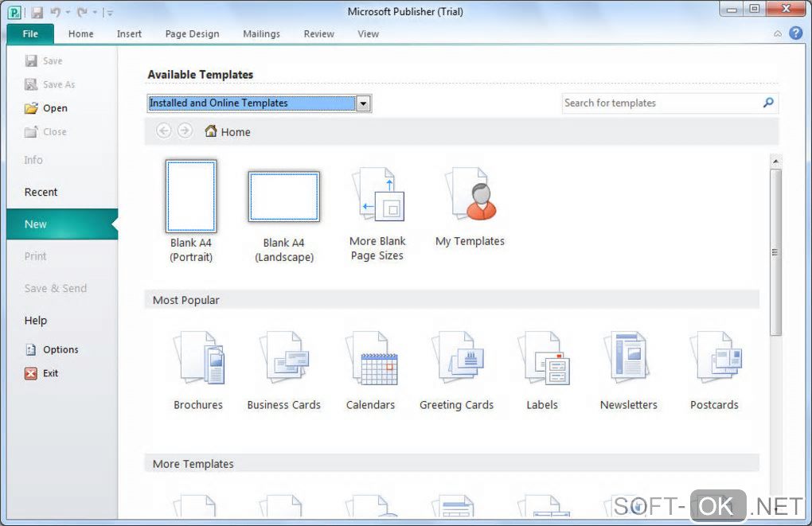This screenshot has width=812, height=526.
Task: Choose Save As in the sidebar
Action: [x=49, y=84]
